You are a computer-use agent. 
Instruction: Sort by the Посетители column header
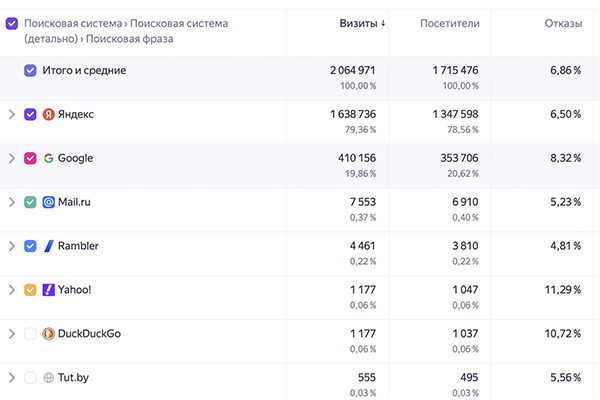point(450,23)
